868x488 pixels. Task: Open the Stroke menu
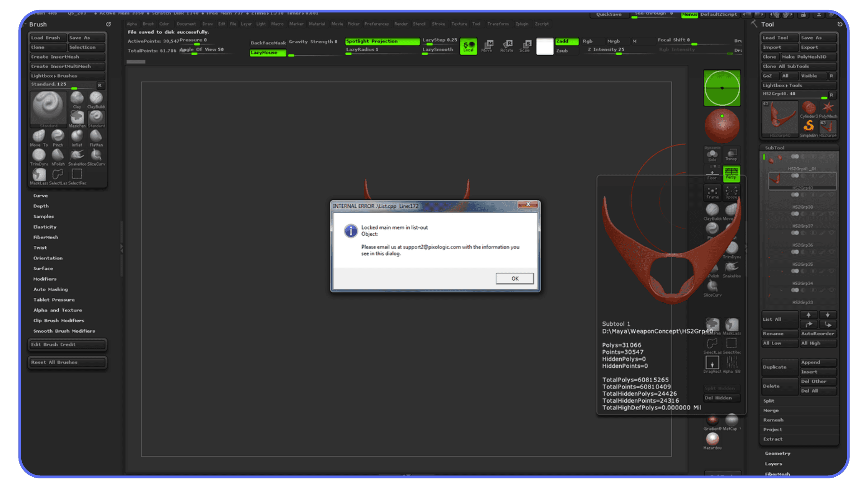coord(438,24)
